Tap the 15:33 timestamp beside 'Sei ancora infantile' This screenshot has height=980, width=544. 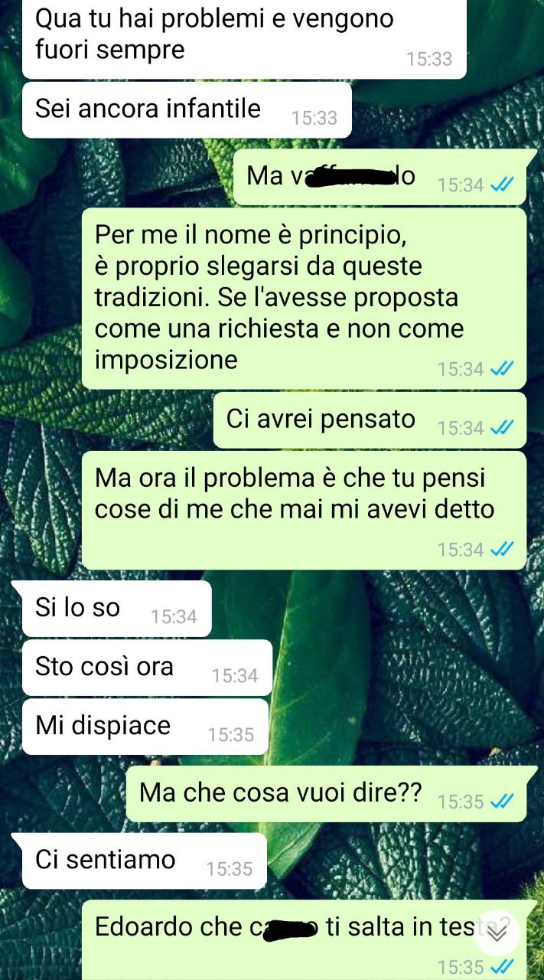314,118
